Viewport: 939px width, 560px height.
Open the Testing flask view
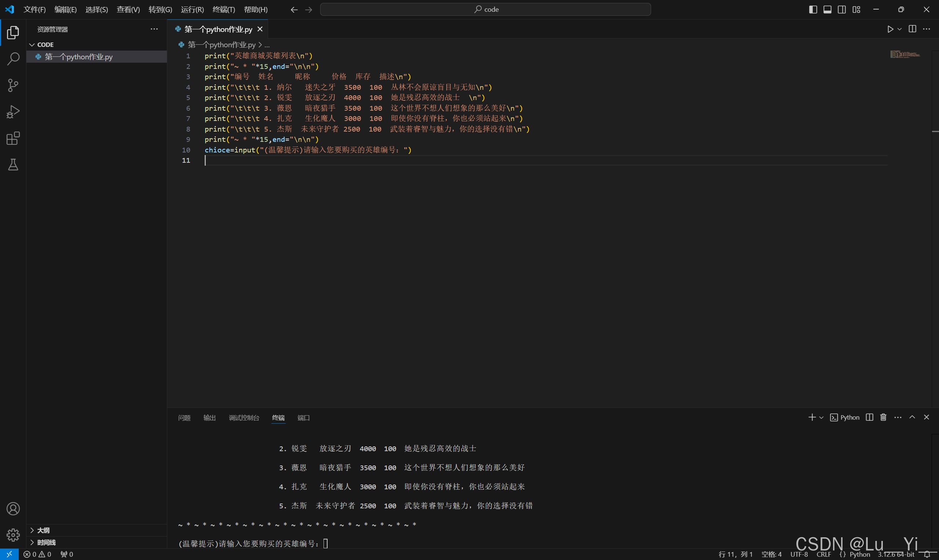pos(13,165)
